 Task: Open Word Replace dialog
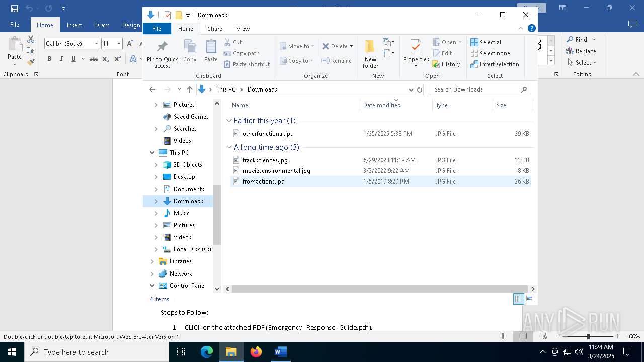(x=581, y=51)
